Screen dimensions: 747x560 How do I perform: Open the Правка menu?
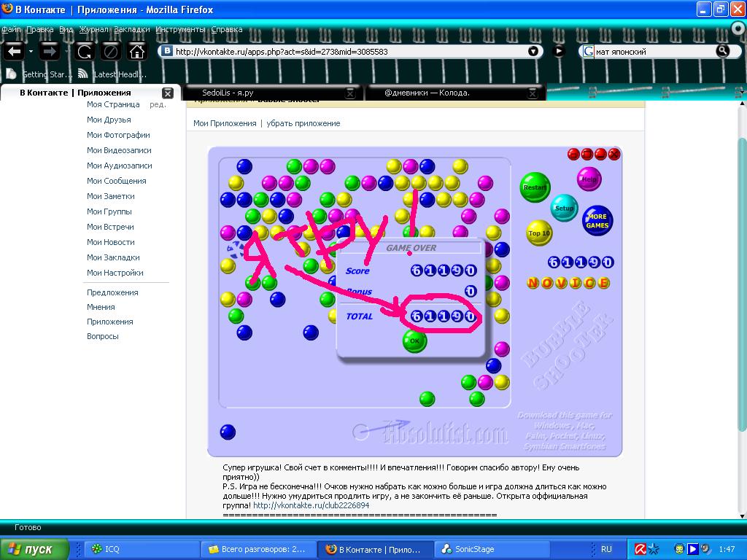click(x=39, y=29)
